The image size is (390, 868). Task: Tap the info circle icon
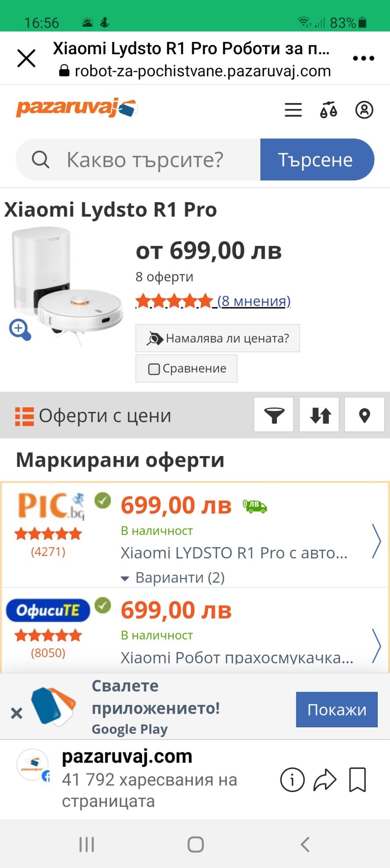(x=292, y=779)
